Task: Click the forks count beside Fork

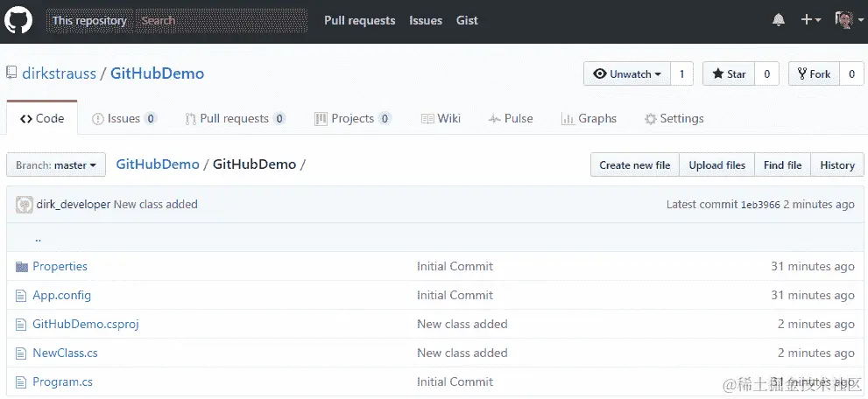Action: (x=852, y=74)
